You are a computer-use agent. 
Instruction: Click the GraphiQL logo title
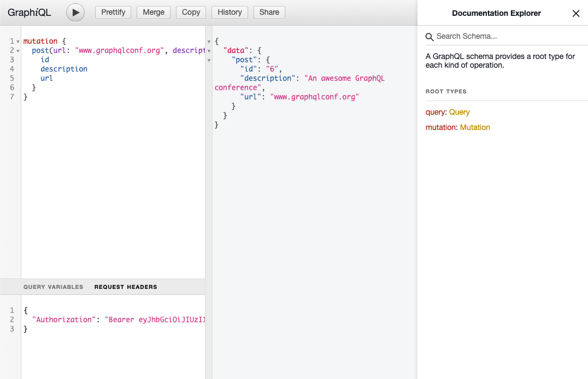pyautogui.click(x=30, y=12)
